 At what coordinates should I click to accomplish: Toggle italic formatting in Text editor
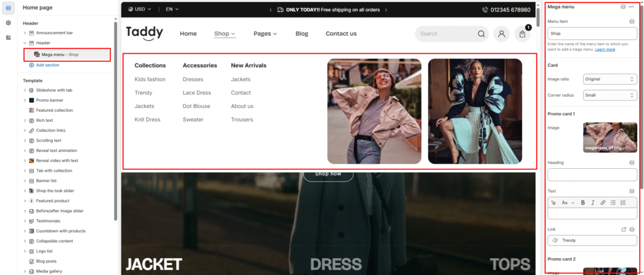[592, 203]
